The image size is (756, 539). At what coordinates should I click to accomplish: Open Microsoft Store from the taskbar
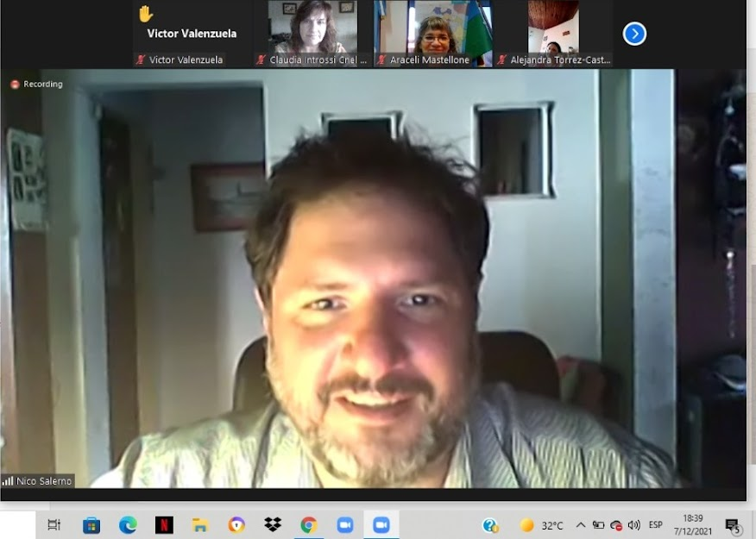pyautogui.click(x=91, y=525)
